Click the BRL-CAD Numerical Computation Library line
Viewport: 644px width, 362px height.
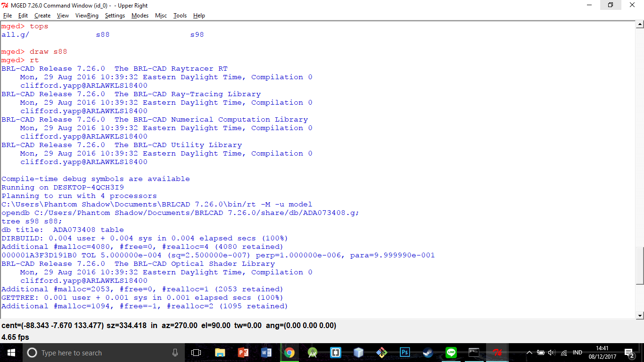[x=155, y=120]
